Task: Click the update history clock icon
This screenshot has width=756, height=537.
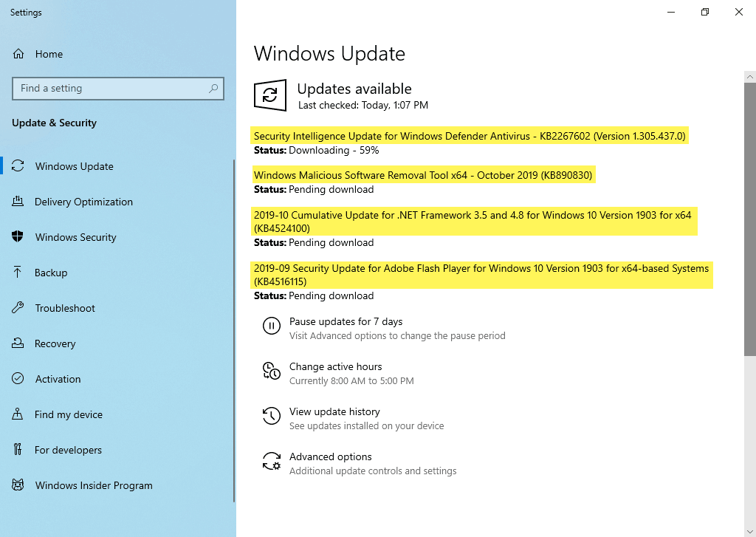Action: coord(272,416)
